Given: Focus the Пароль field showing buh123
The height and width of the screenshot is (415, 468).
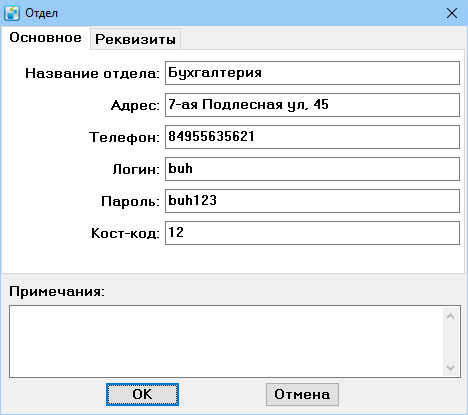Looking at the screenshot, I should (312, 201).
